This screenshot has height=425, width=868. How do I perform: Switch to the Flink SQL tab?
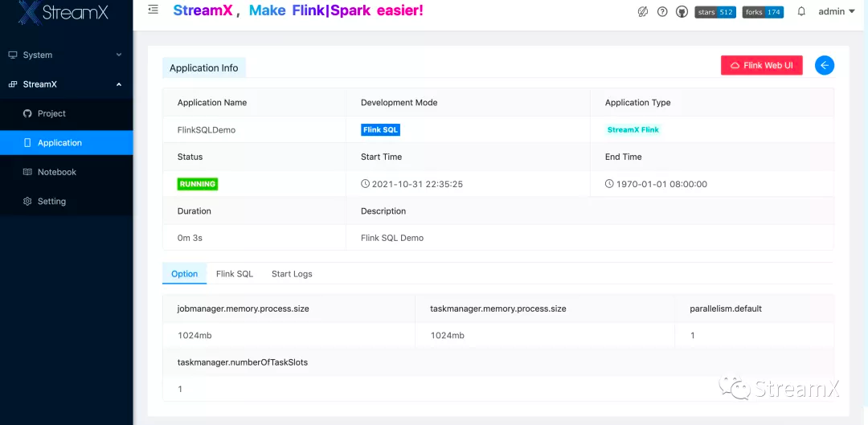pos(235,274)
